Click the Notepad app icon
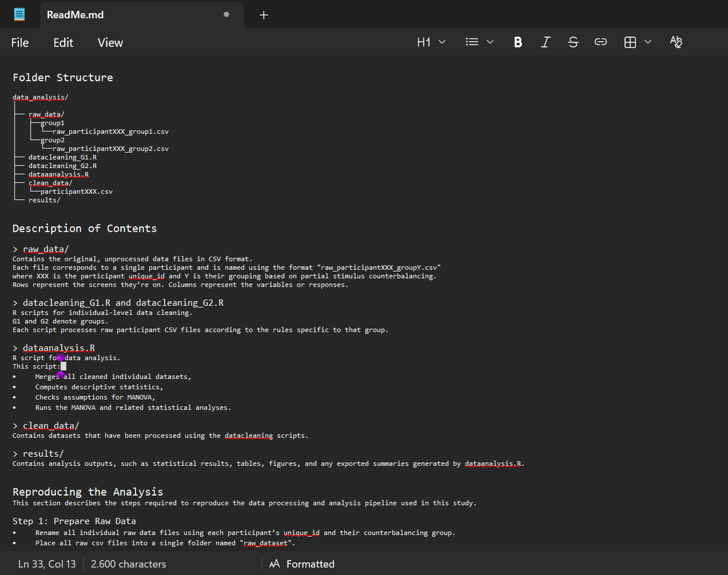 coord(19,15)
